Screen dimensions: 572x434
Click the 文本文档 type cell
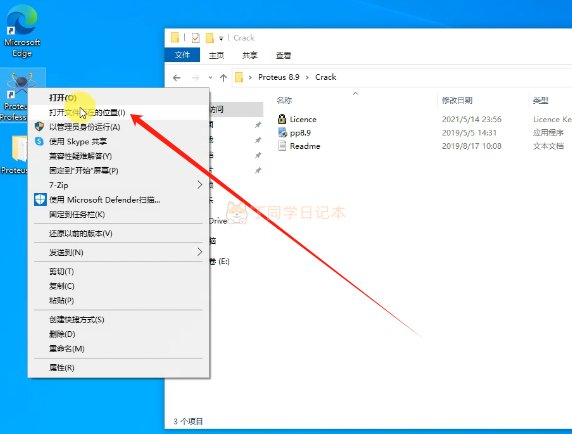click(x=548, y=146)
